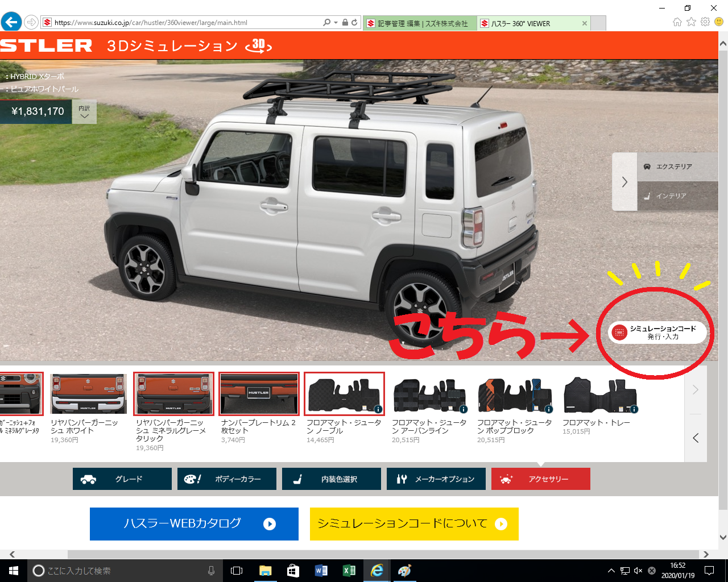Click the padlock security icon
This screenshot has width=728, height=582.
click(345, 23)
